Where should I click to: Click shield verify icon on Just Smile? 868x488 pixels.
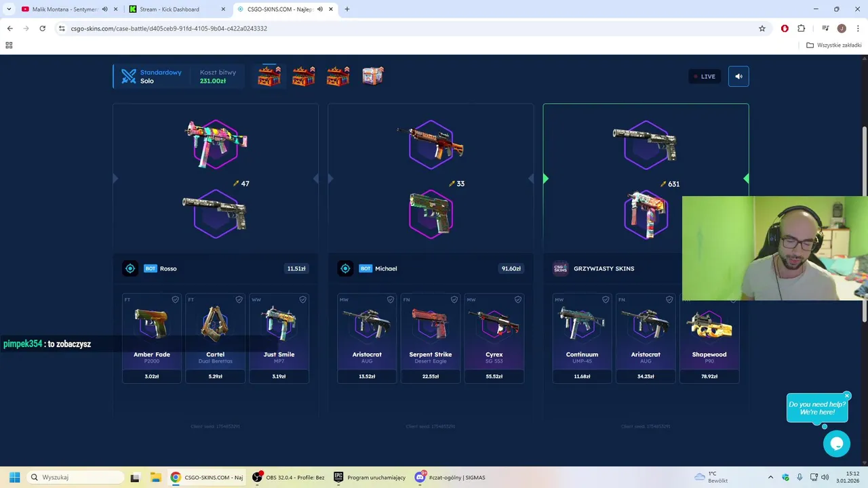coord(302,300)
